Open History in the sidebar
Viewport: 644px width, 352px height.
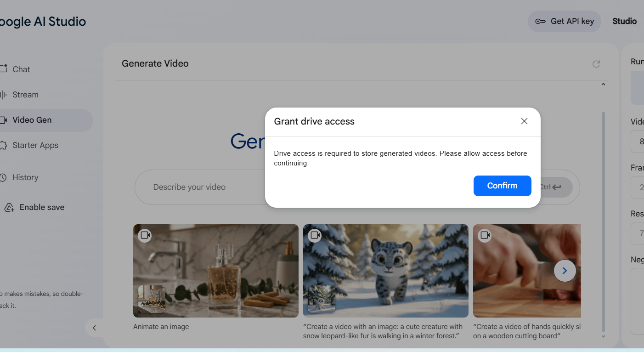click(x=25, y=177)
